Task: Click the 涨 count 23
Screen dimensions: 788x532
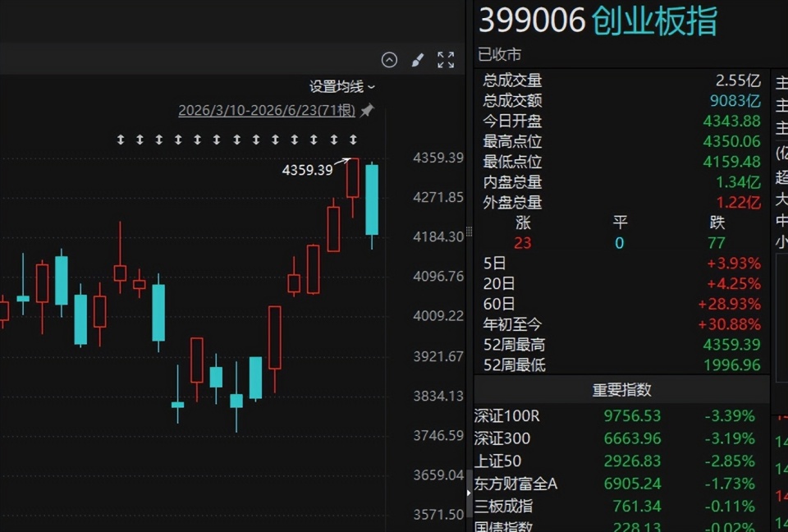Action: coord(523,243)
